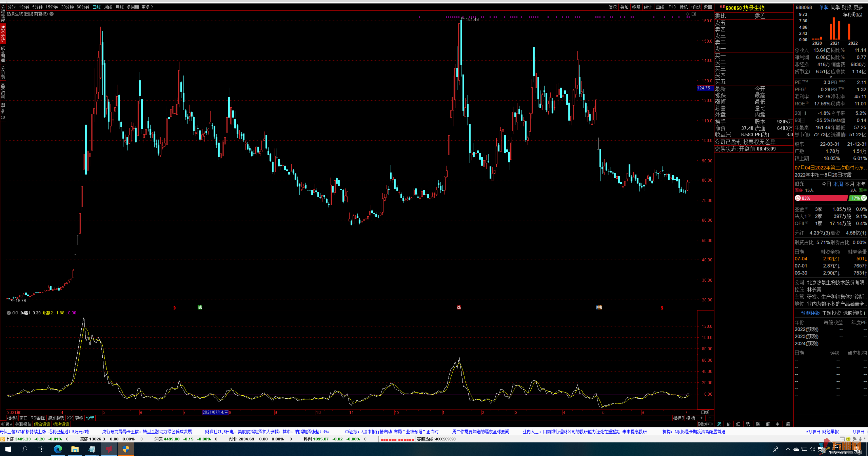Screen dimensions: 868x456
Task: Click the satellite dish status icon
Action: [x=854, y=439]
